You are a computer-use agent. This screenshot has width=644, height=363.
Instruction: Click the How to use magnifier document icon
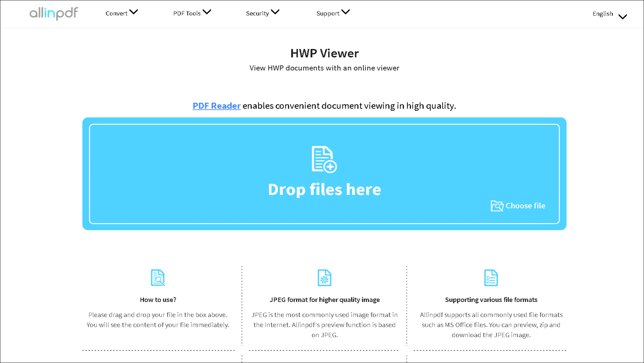tap(158, 278)
